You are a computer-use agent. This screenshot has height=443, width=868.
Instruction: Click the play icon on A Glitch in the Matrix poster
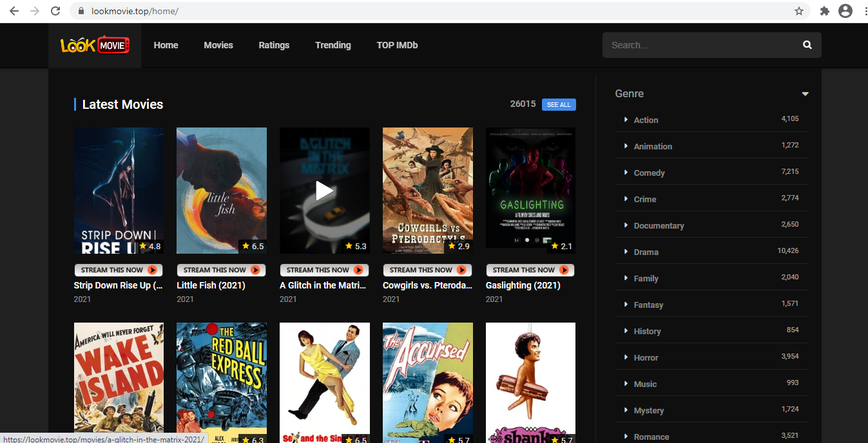click(x=324, y=191)
